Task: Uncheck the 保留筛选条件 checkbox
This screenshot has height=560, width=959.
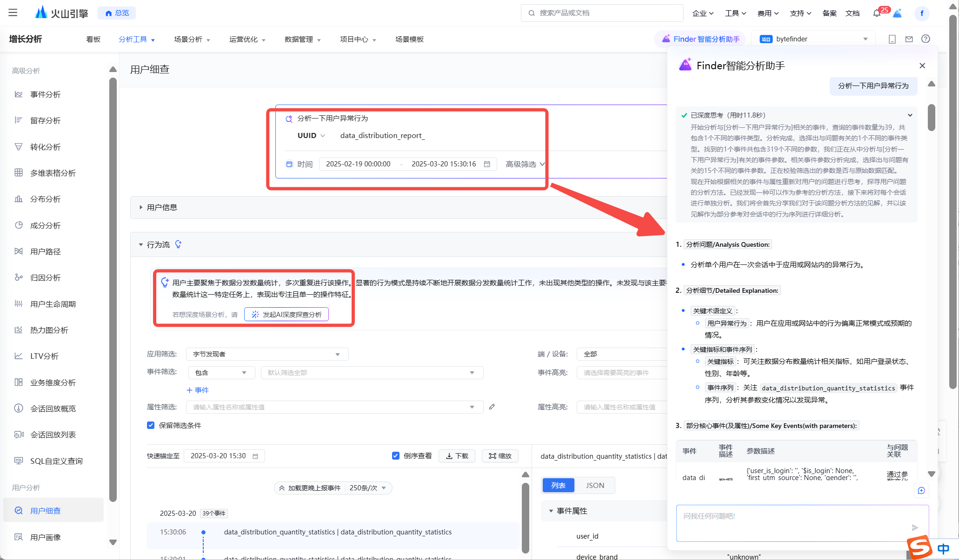Action: tap(151, 425)
